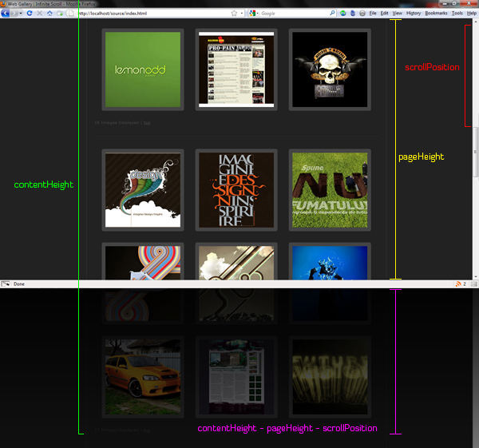Open the File menu
The image size is (479, 448).
(373, 13)
